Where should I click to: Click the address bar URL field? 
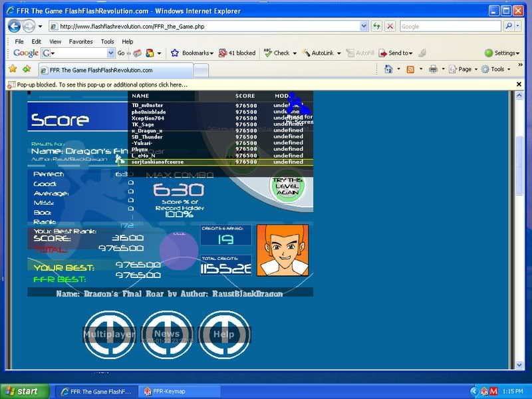205,26
